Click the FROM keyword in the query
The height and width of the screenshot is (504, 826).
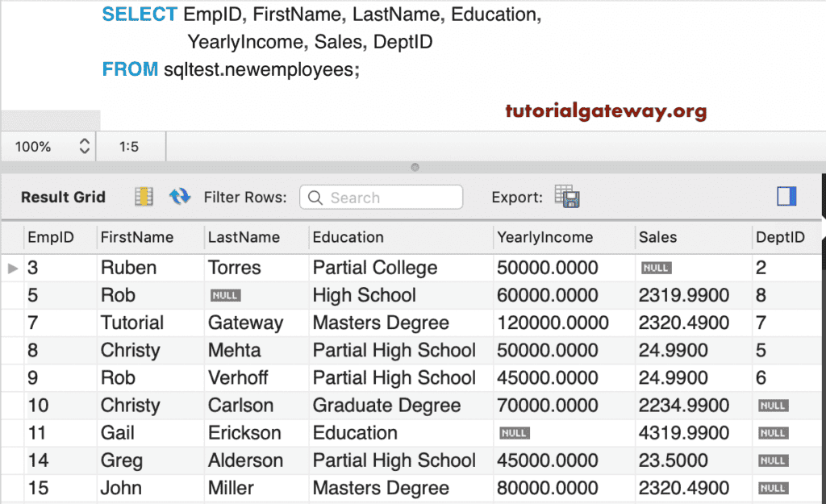click(130, 69)
